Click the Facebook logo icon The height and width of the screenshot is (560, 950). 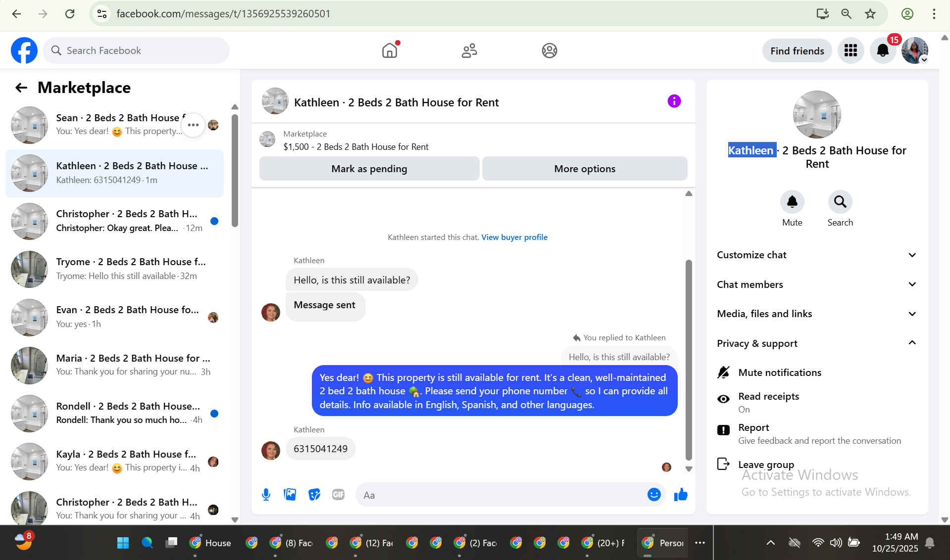click(24, 50)
